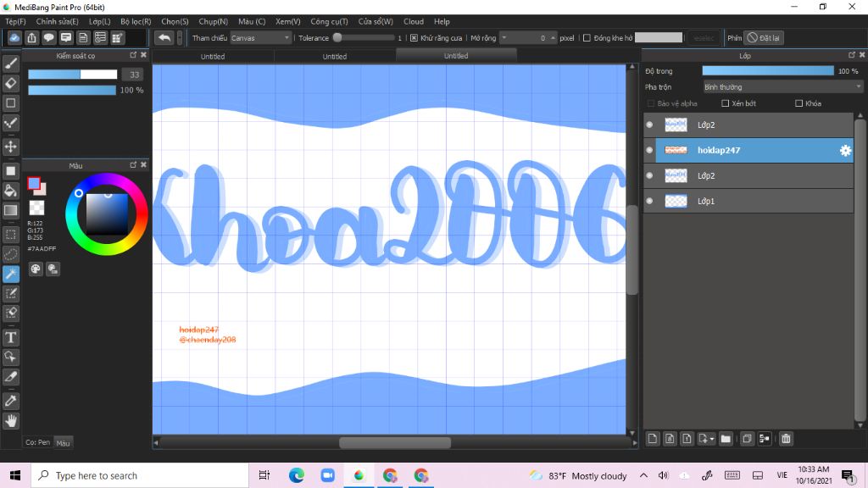Toggle visibility of hoidap247 layer

click(x=649, y=151)
